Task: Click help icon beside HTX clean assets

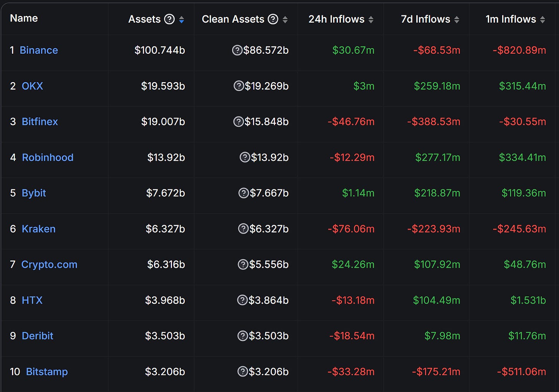Action: point(242,300)
